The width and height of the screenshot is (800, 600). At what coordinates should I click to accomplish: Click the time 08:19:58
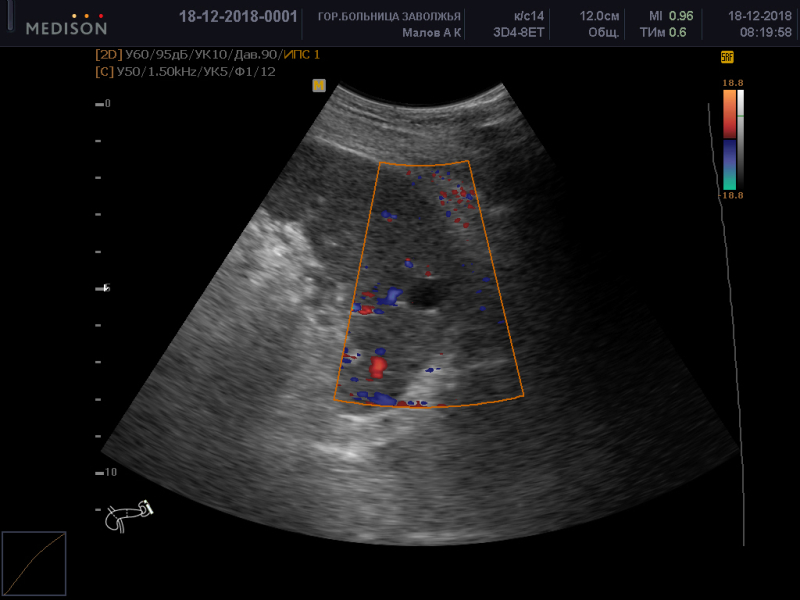(x=766, y=33)
